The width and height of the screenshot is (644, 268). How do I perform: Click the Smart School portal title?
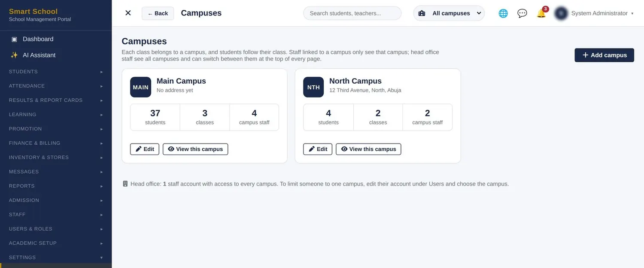pos(33,11)
